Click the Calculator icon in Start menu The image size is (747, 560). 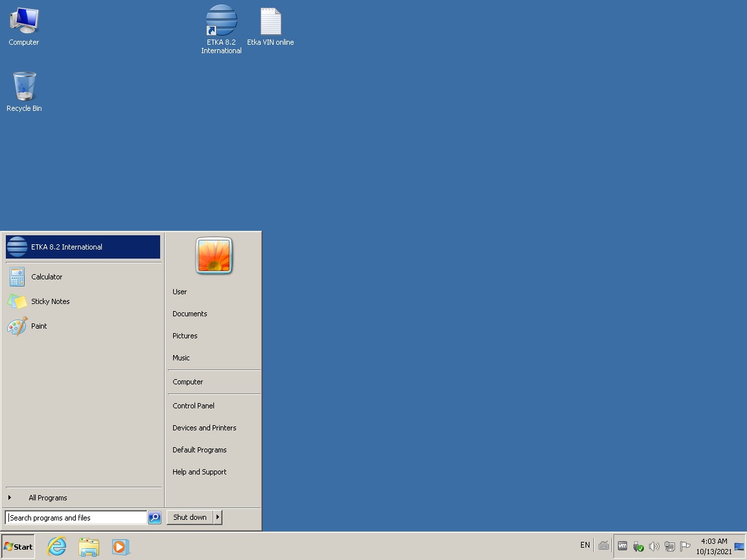(17, 277)
